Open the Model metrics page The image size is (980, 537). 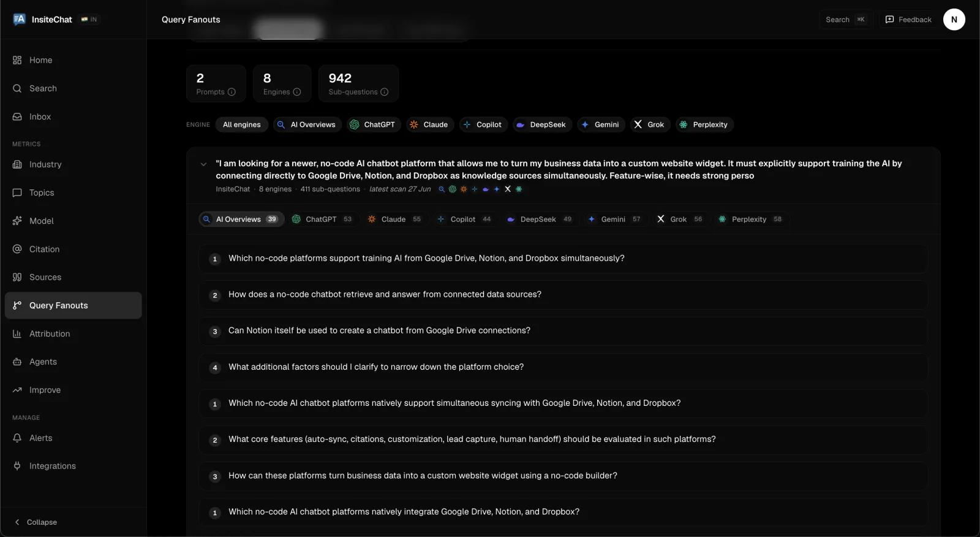click(x=73, y=221)
